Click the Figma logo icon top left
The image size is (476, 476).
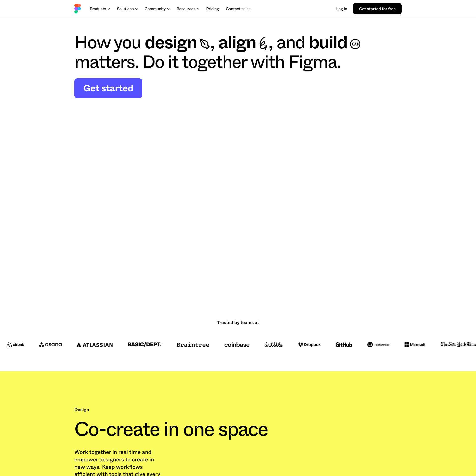(77, 9)
